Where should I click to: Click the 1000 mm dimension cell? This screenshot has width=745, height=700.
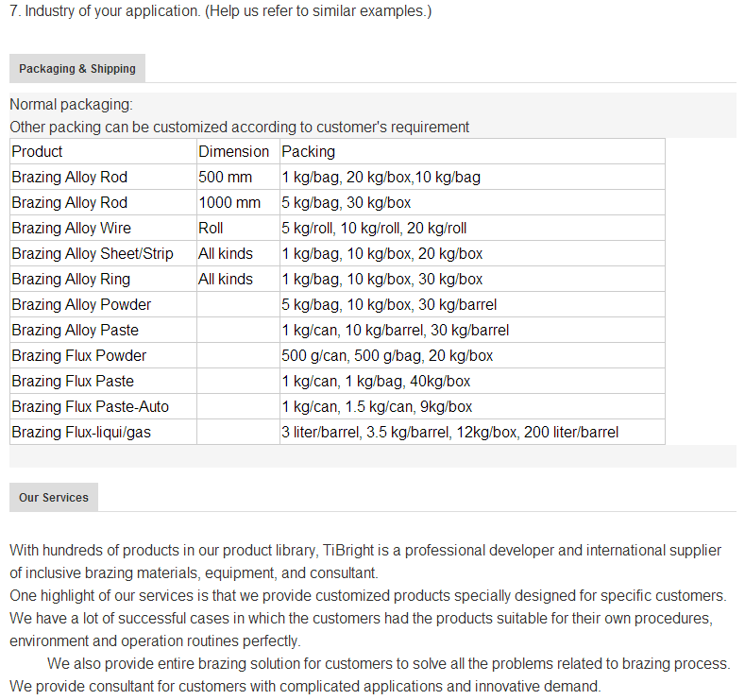(x=238, y=202)
